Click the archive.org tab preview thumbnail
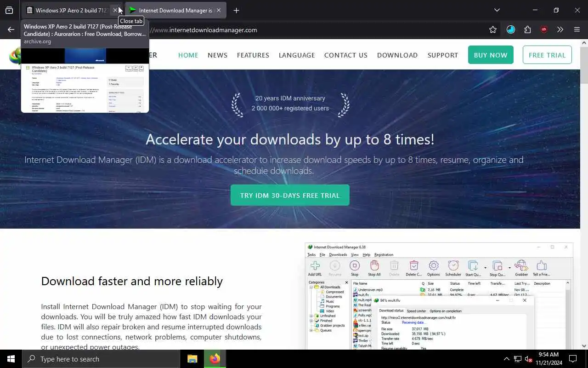 [85, 80]
